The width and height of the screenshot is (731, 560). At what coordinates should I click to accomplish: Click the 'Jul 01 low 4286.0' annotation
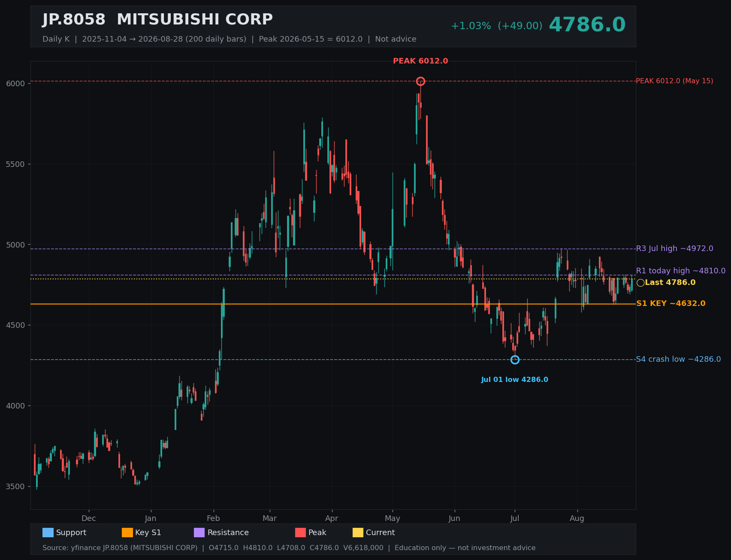click(515, 380)
